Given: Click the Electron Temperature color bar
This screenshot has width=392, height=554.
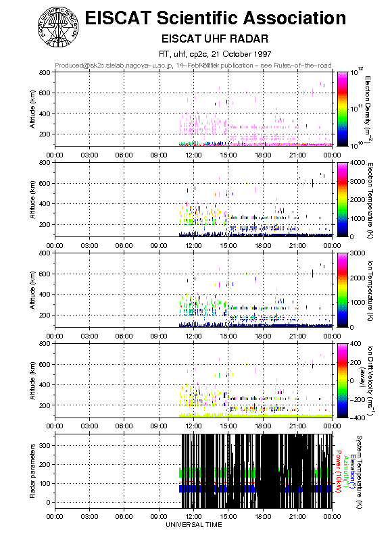Looking at the screenshot, I should point(343,199).
